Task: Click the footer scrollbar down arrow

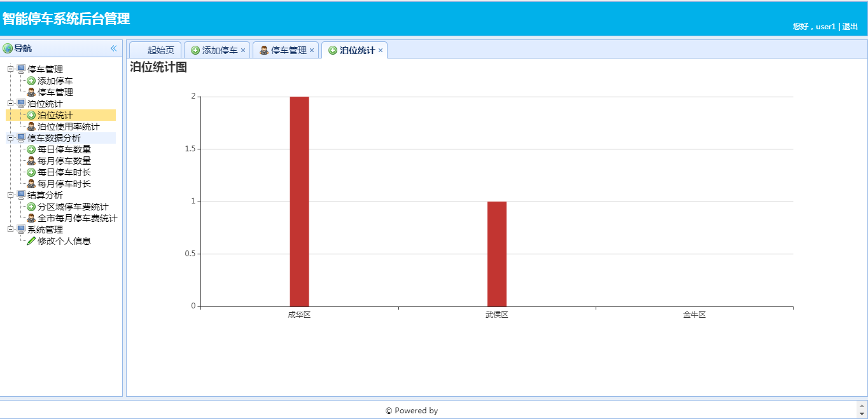Action: coord(862,413)
